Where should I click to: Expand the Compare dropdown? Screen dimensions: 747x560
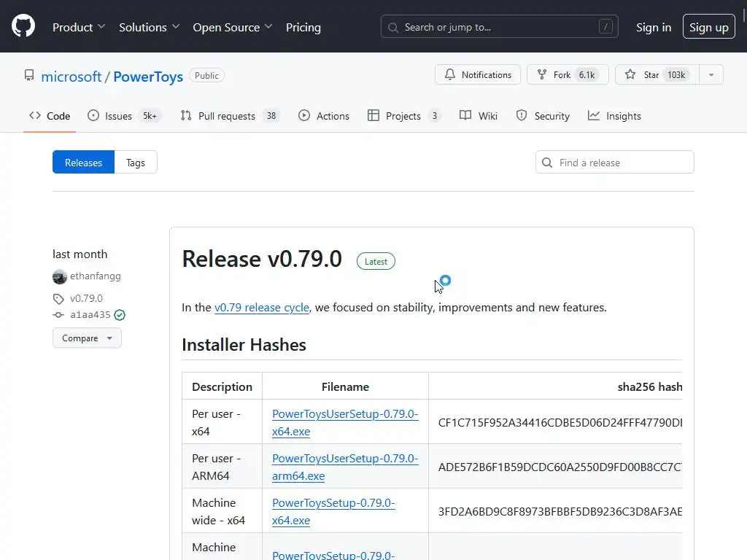click(87, 338)
